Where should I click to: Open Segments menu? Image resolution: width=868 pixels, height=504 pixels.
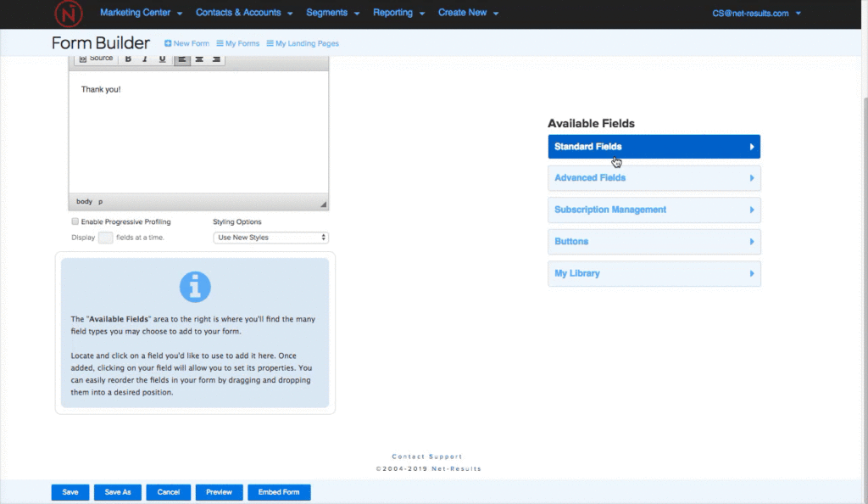pyautogui.click(x=332, y=13)
